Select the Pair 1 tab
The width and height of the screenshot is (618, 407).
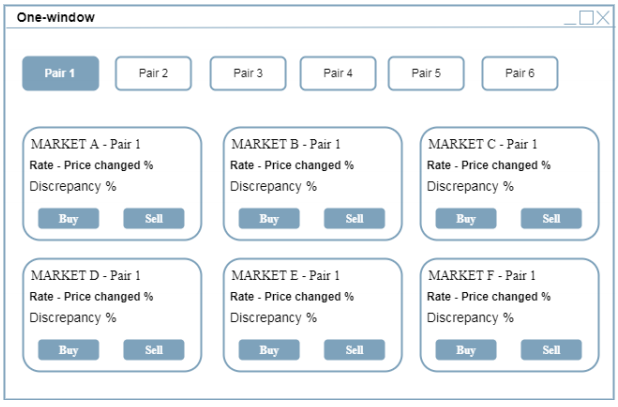pos(60,73)
